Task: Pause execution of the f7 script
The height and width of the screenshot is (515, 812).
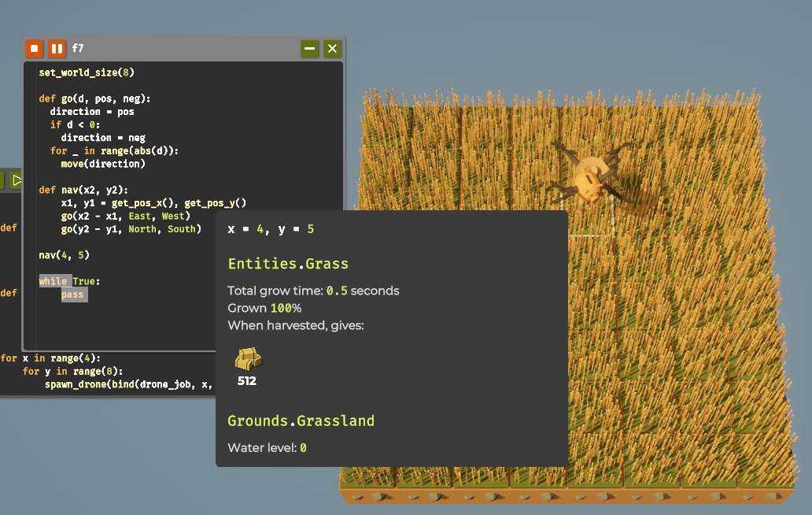Action: point(57,49)
